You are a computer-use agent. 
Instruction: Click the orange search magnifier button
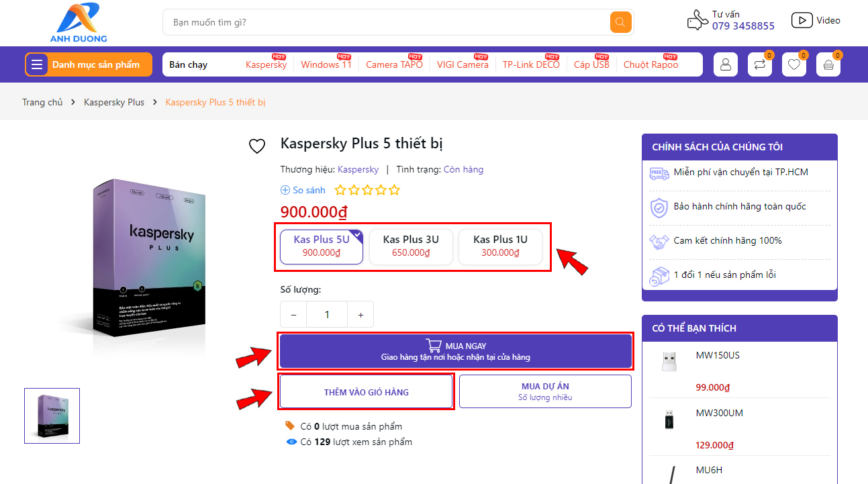tap(621, 22)
